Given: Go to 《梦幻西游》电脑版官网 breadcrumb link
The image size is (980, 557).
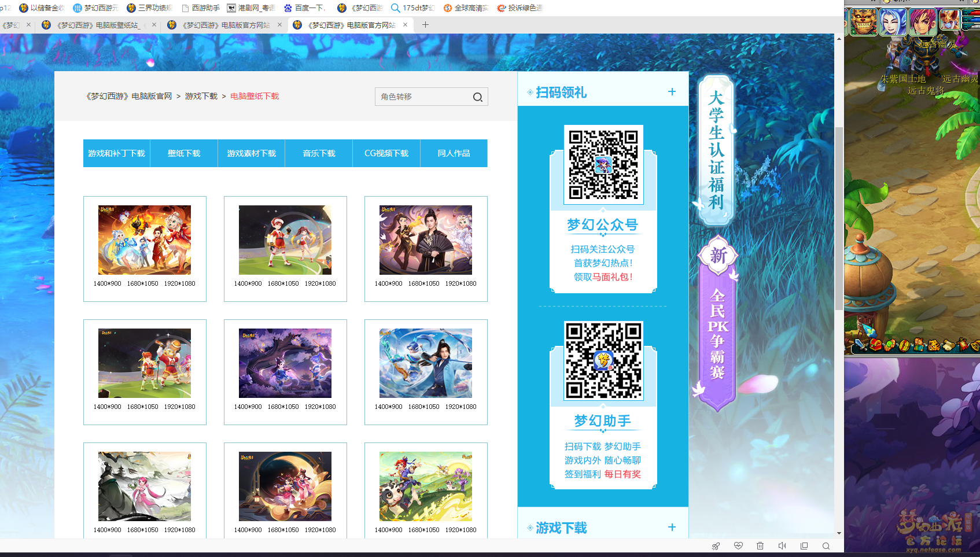Looking at the screenshot, I should [129, 96].
